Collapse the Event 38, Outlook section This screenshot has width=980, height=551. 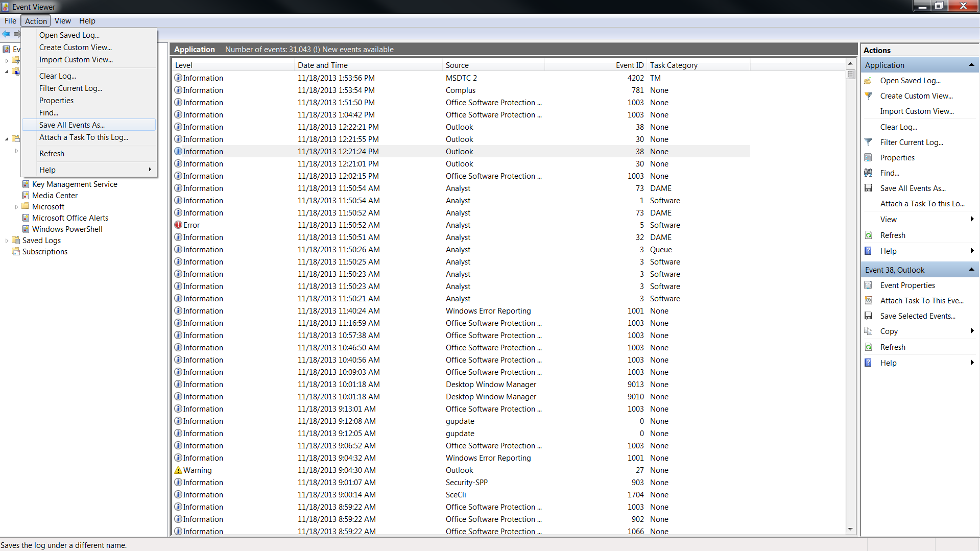click(971, 270)
